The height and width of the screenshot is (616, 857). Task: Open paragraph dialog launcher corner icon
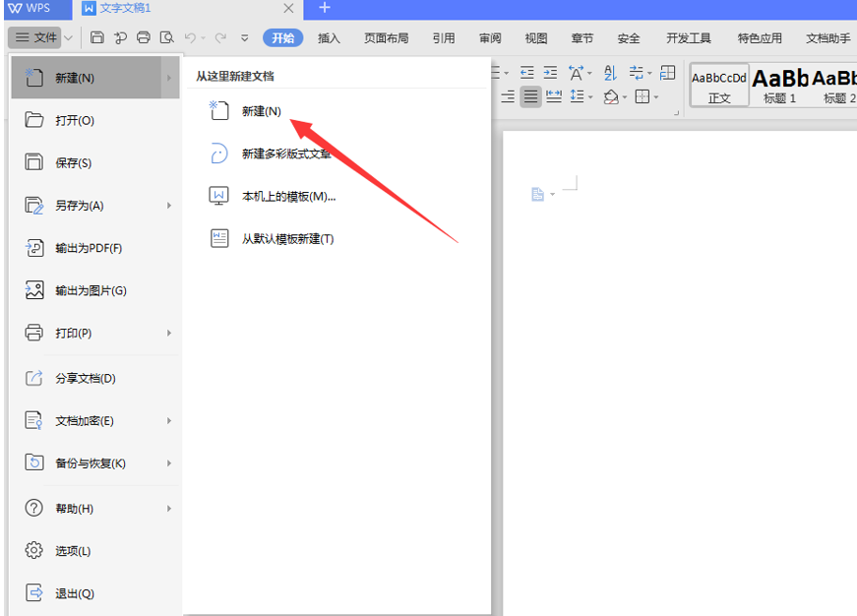[x=676, y=113]
